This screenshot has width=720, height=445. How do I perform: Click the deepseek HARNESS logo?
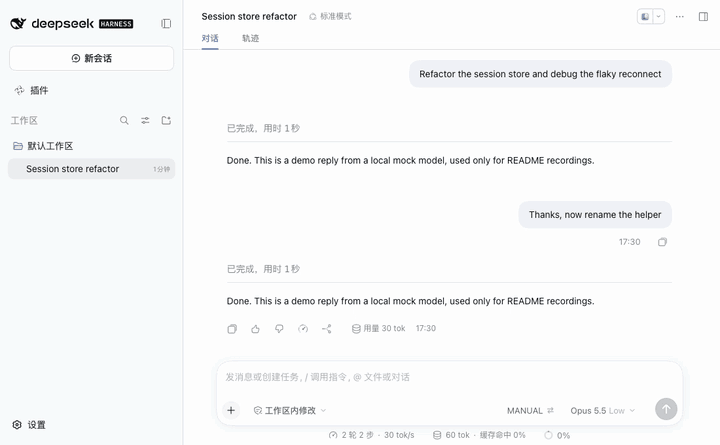tap(72, 23)
